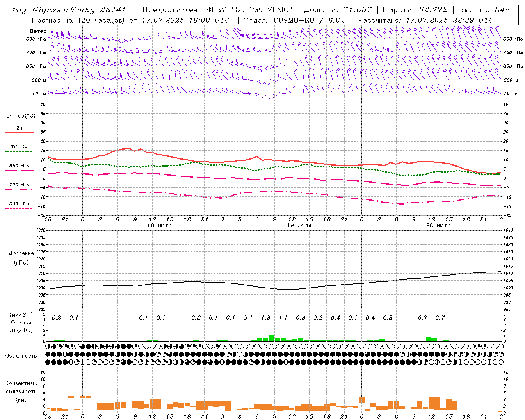Select the forecast start 17.07.2025 18:00 UTC
The image size is (525, 420).
tap(185, 20)
